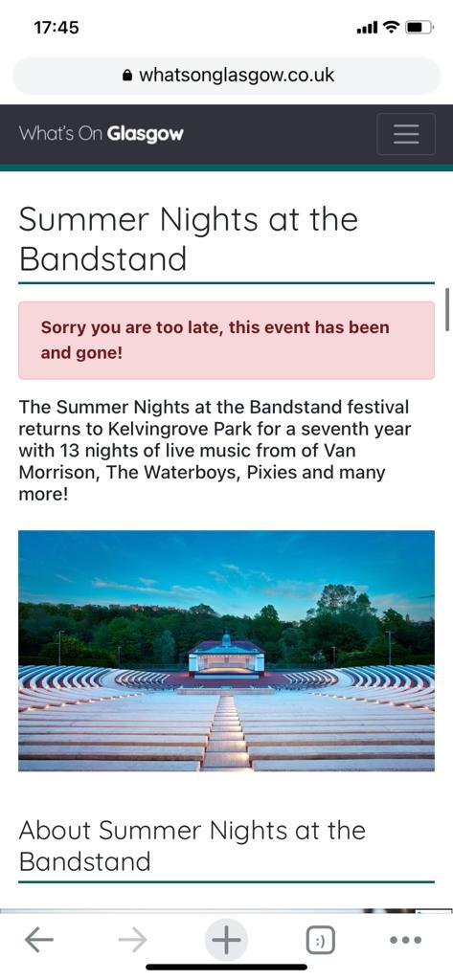Tap the home indicator bar
453x980 pixels.
point(226,968)
